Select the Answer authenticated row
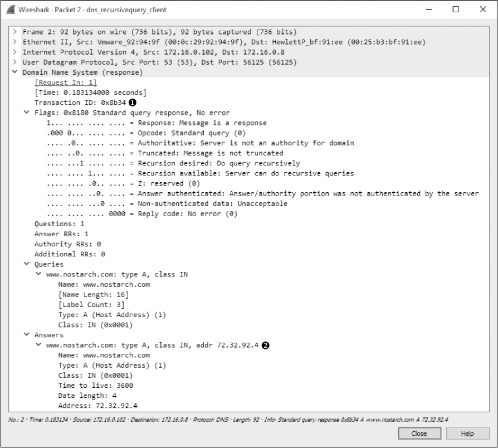The image size is (498, 448). (x=262, y=193)
